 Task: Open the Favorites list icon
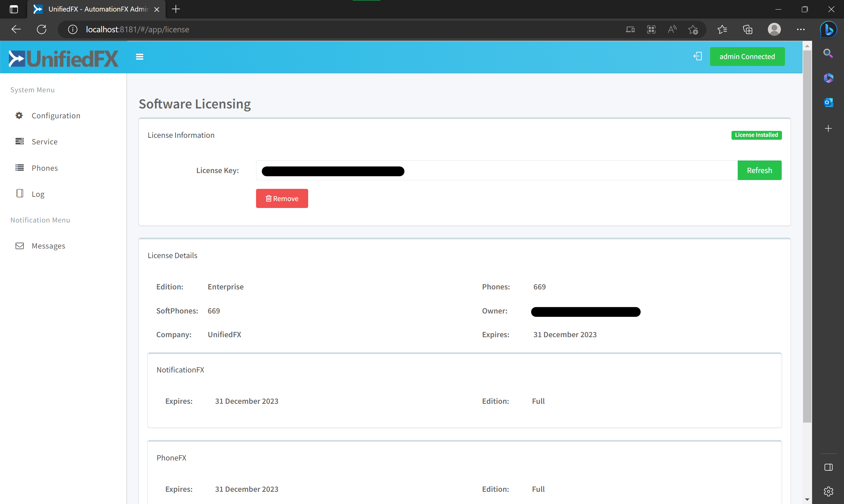[722, 30]
